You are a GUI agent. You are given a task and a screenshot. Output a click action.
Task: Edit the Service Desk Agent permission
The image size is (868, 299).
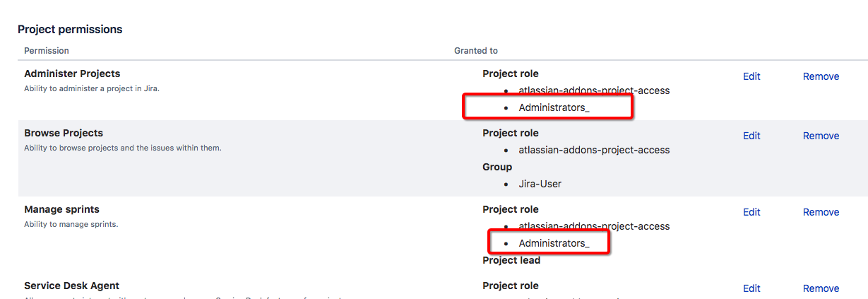[x=751, y=288]
